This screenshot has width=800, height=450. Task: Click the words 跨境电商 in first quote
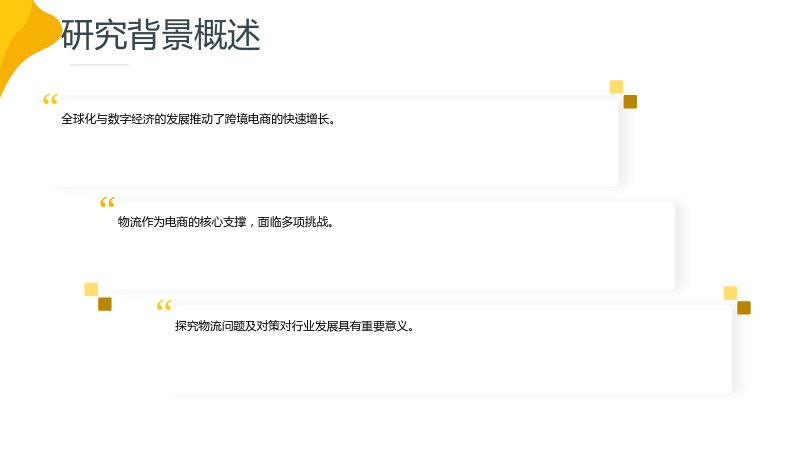click(x=247, y=119)
